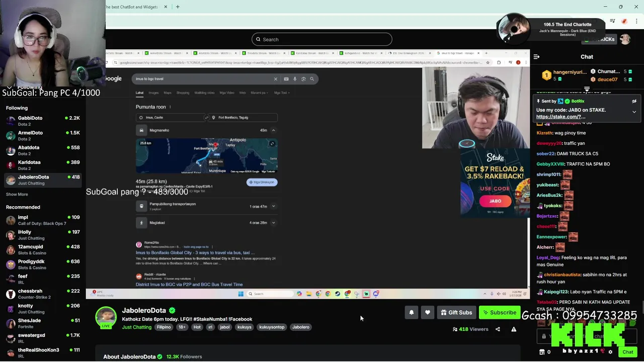Report the stream via warning triangle icon

(514, 329)
